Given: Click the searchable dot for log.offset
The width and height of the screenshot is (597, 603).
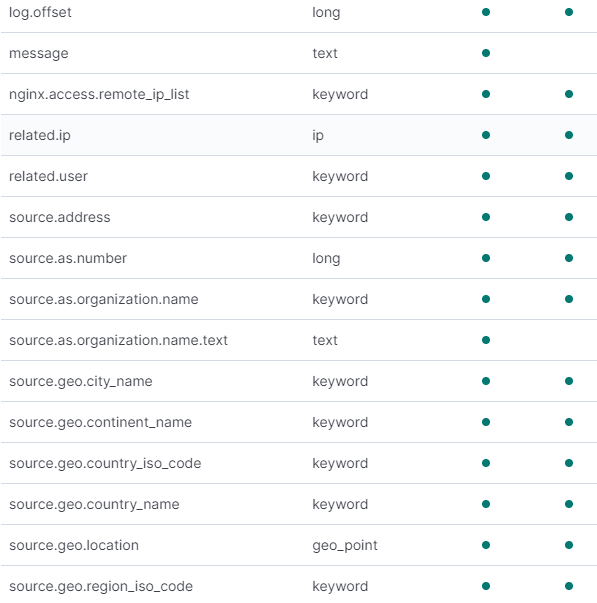Looking at the screenshot, I should pos(486,12).
